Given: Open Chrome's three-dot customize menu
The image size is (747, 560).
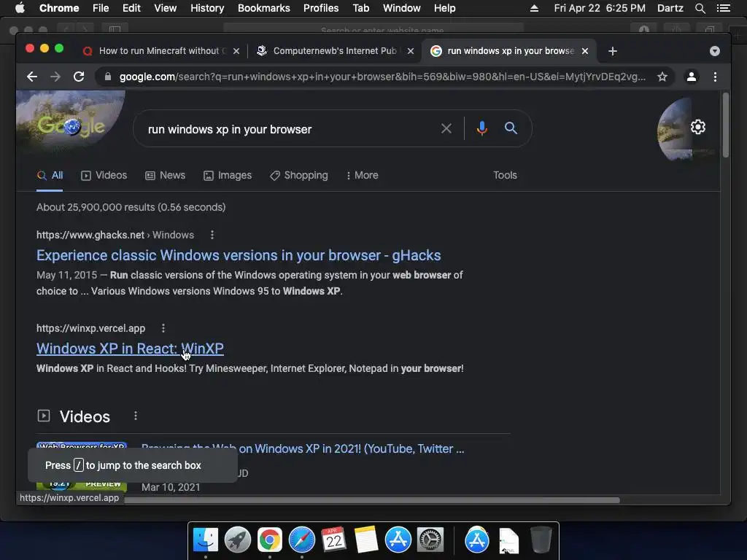Looking at the screenshot, I should 715,77.
